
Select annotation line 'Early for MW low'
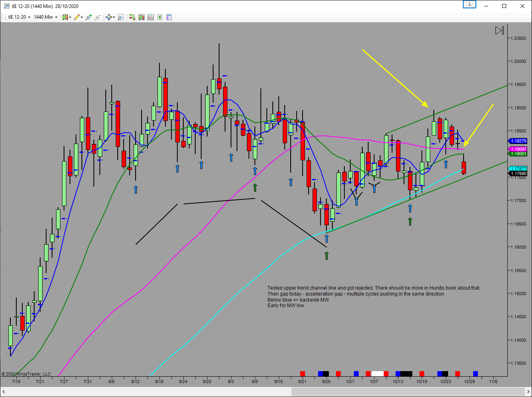(x=286, y=306)
